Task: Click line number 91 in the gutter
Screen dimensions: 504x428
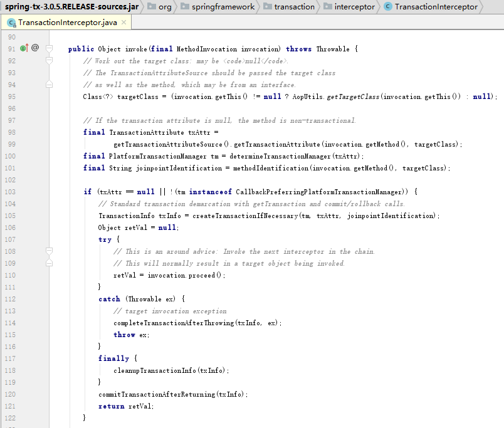Action: (x=11, y=49)
